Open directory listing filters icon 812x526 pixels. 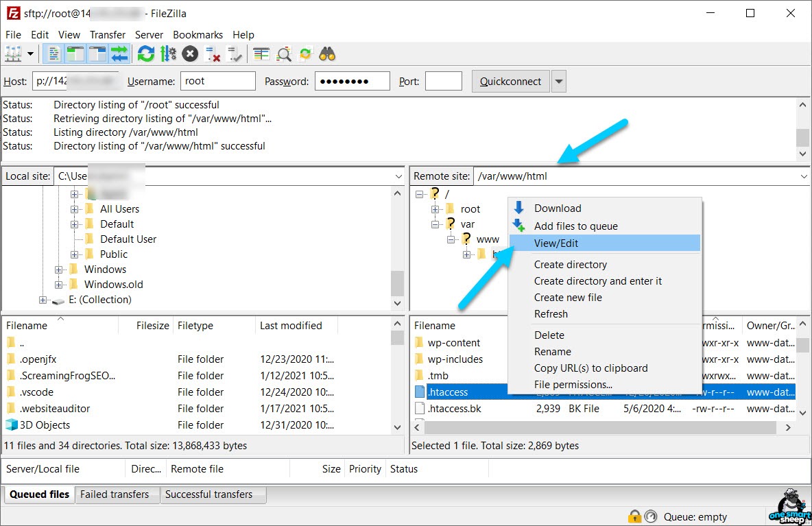(261, 54)
